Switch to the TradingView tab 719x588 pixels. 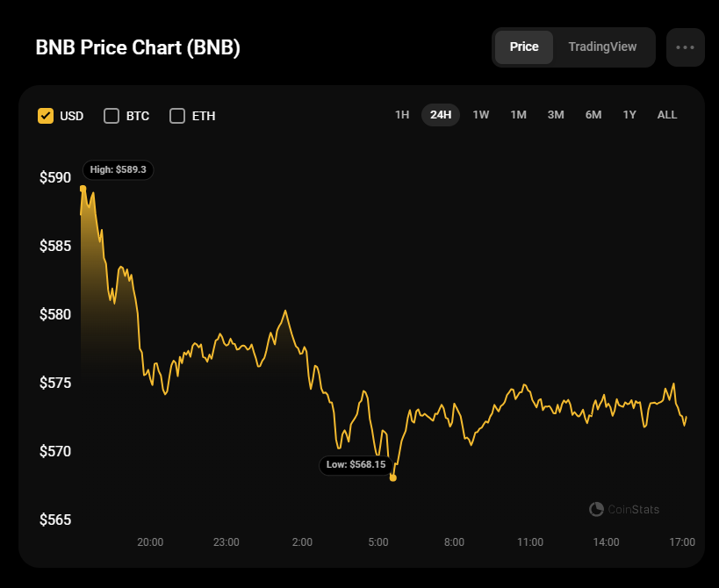pyautogui.click(x=602, y=47)
